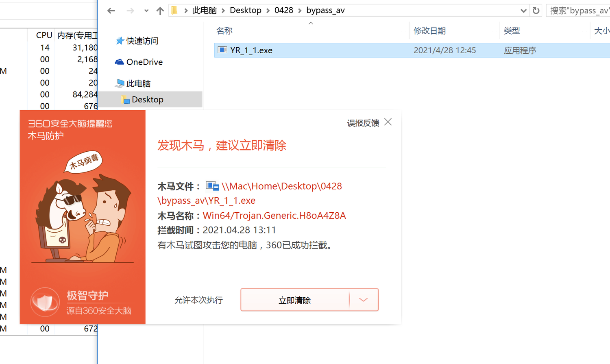
Task: Close the 360 trojan alert popup
Action: 388,122
